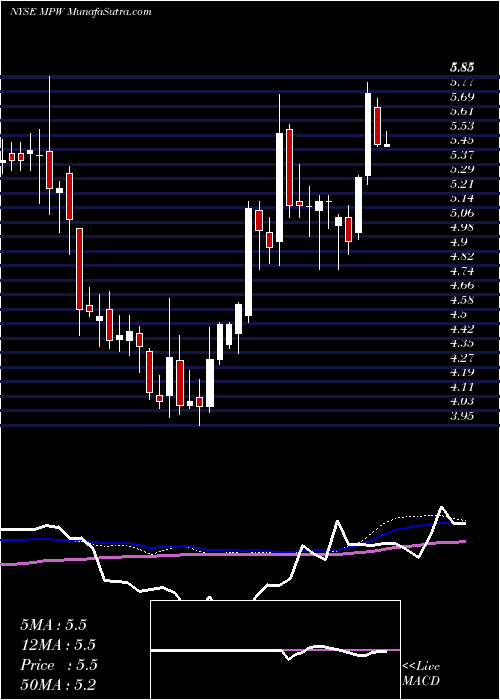
Task: Click the 4.11 price axis label
Action: click(x=462, y=387)
